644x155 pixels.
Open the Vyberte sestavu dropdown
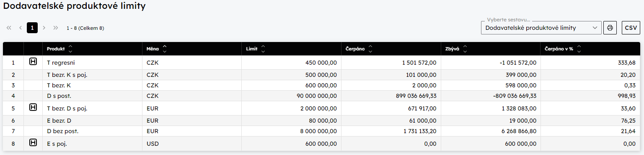(541, 28)
